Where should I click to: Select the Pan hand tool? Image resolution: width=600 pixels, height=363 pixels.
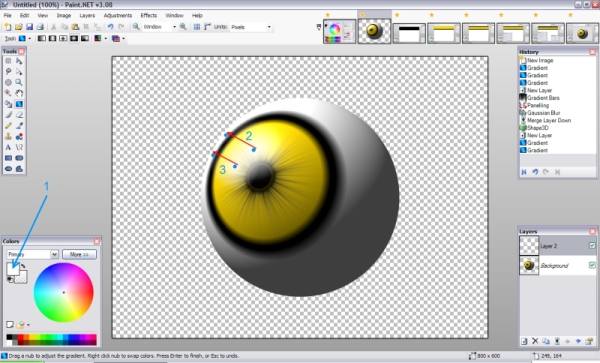19,93
